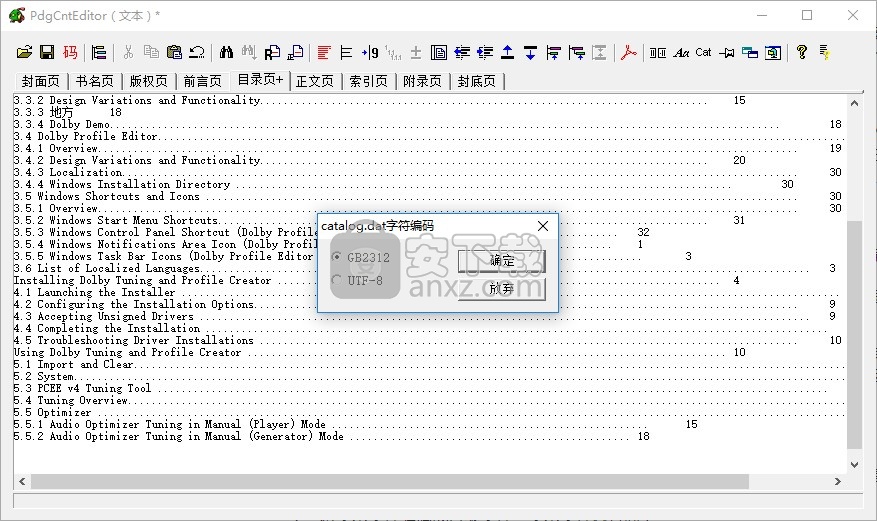The width and height of the screenshot is (877, 521).
Task: Click the Aa font icon
Action: pos(681,53)
